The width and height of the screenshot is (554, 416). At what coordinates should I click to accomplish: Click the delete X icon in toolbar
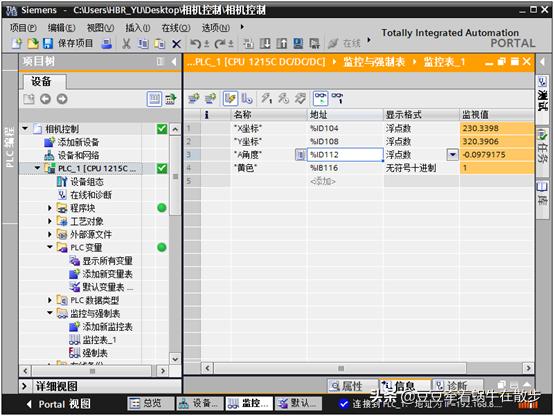point(176,44)
